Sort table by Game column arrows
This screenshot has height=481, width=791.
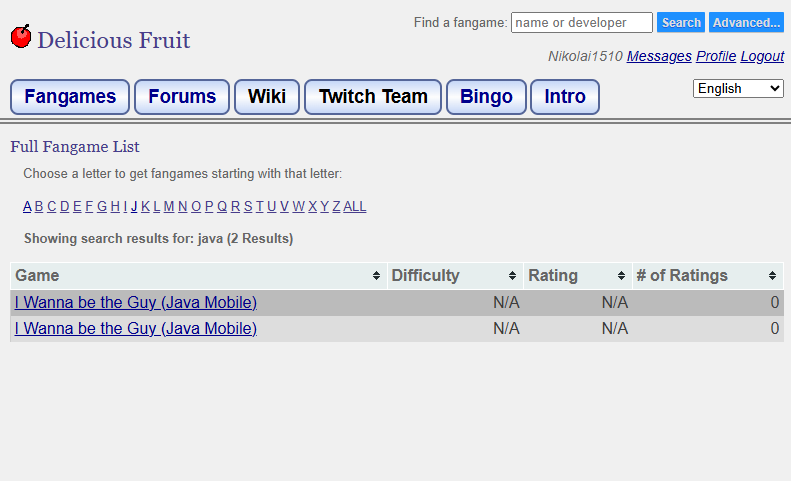pos(376,276)
